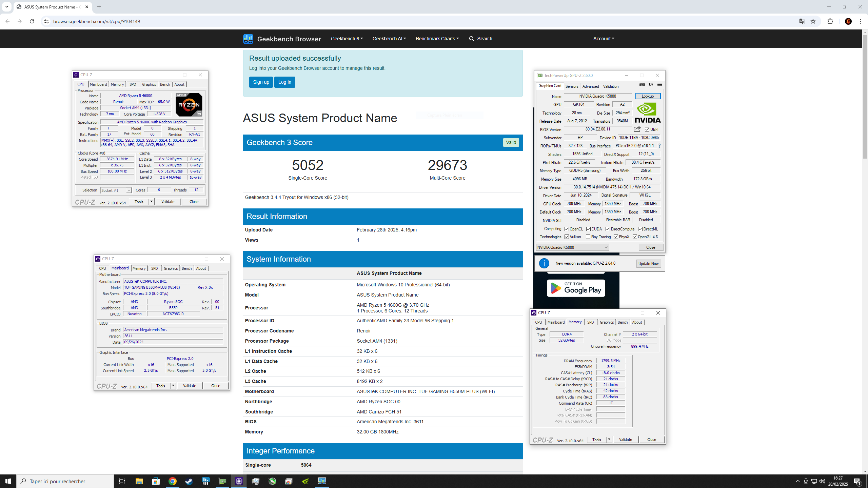The height and width of the screenshot is (488, 868).
Task: Click Validate in CPU-Z Memory window
Action: click(626, 440)
